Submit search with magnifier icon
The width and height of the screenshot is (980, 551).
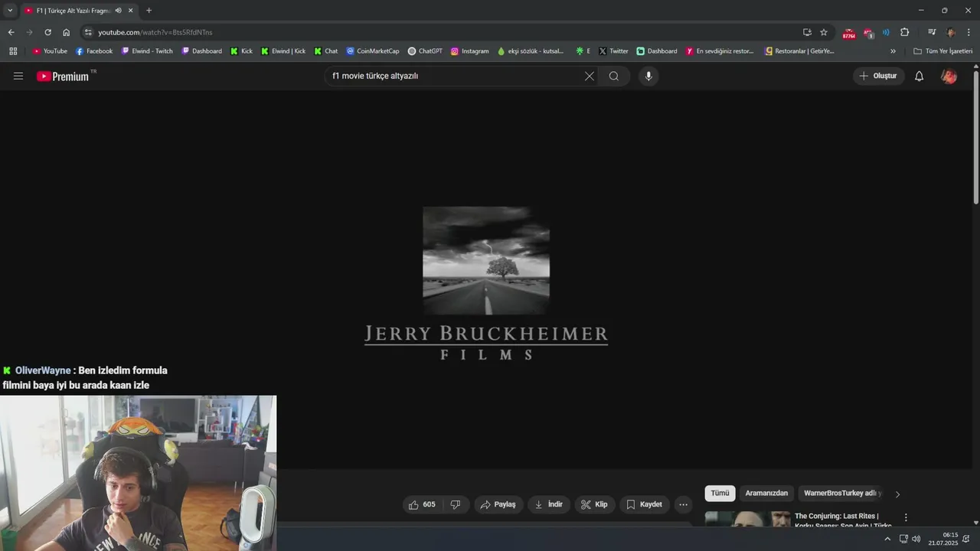click(x=614, y=76)
